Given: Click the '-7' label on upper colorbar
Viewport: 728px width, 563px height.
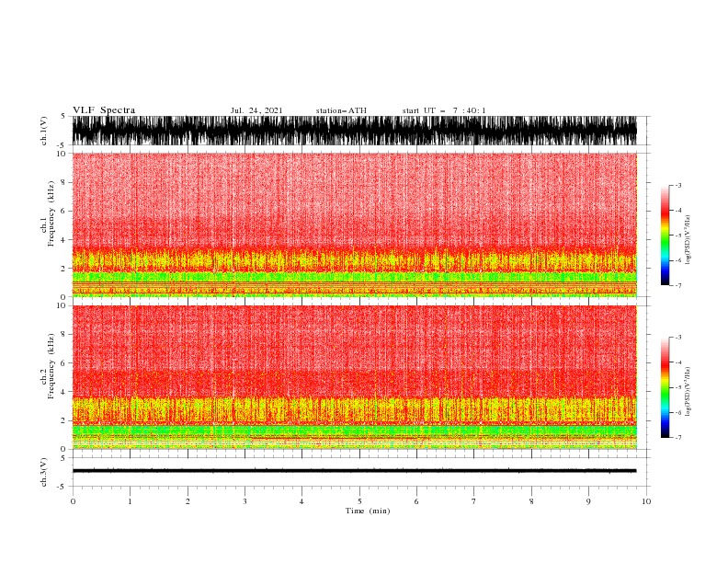Looking at the screenshot, I should coord(677,285).
